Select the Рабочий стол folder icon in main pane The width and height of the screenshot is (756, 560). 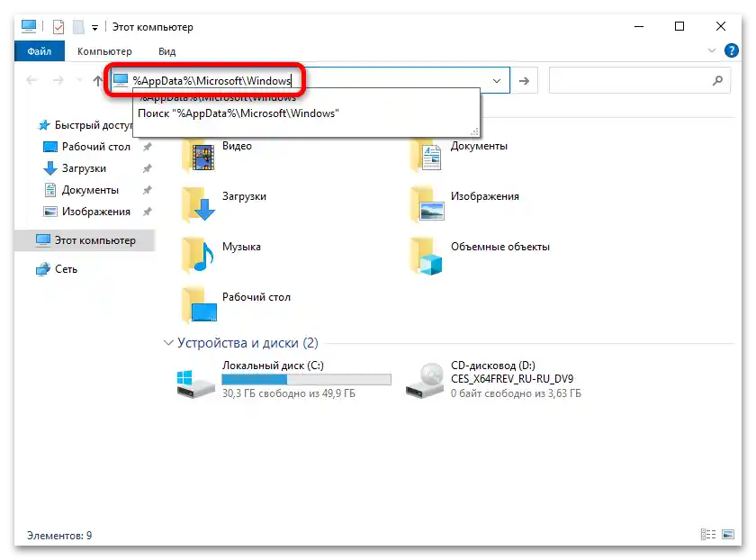point(199,305)
